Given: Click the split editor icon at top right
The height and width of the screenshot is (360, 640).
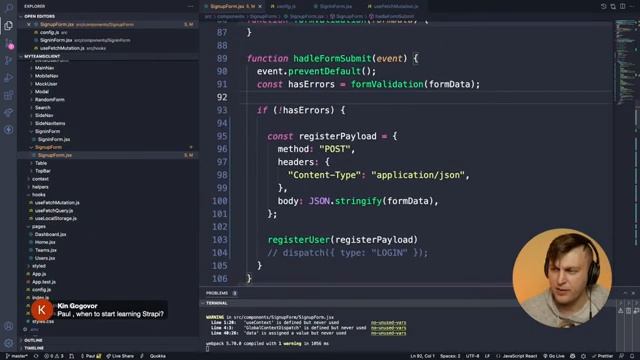Looking at the screenshot, I should coord(622,6).
